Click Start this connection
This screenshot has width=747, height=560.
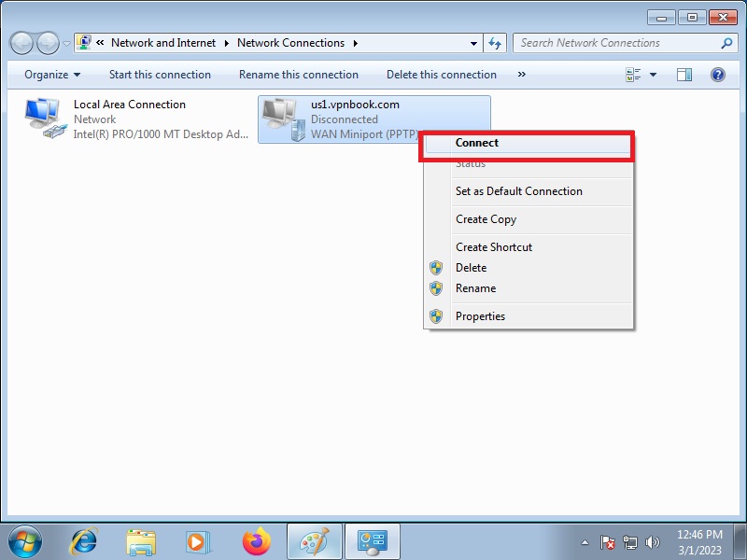[160, 75]
